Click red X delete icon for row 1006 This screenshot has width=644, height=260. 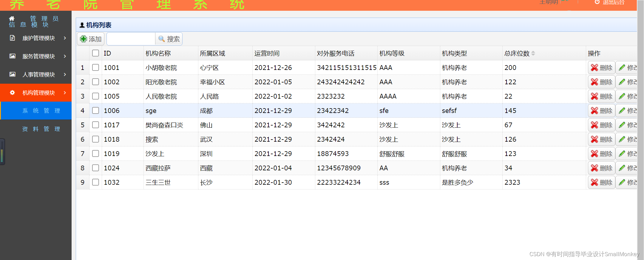[x=594, y=111]
